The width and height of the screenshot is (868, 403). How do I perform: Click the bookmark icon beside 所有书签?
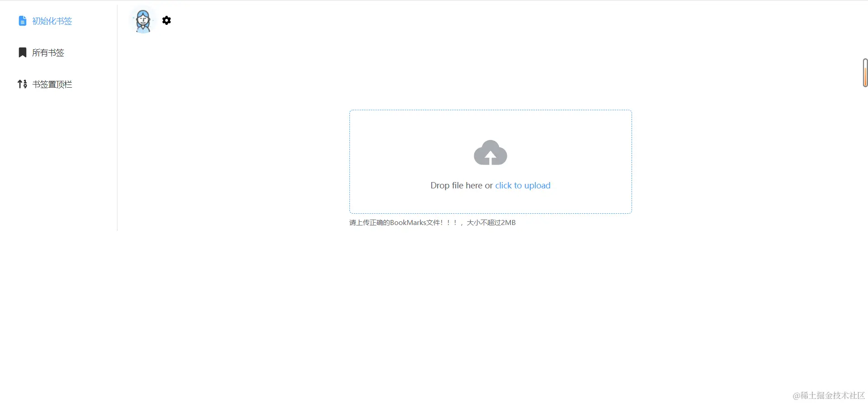tap(22, 52)
